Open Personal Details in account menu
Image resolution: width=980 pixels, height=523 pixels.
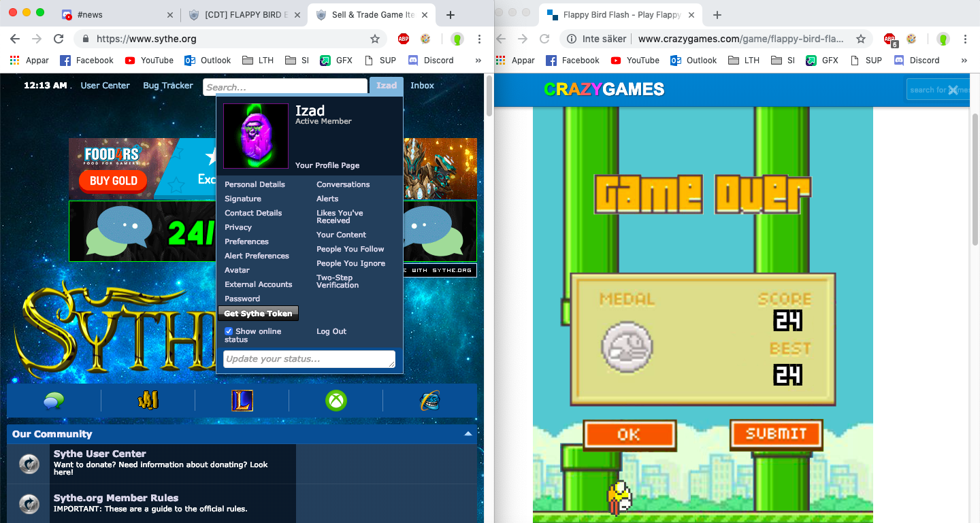[255, 184]
